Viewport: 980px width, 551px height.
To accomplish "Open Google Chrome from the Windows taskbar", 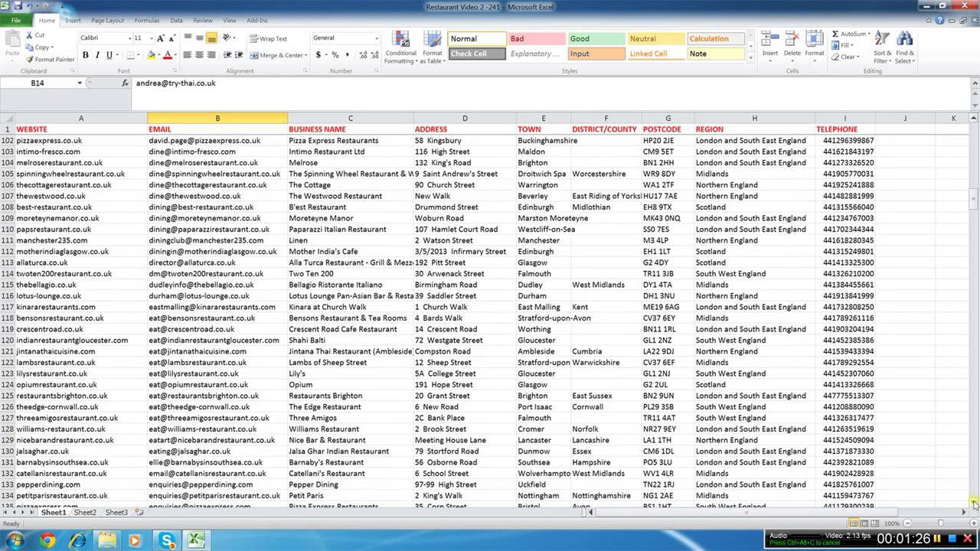I will 47,540.
